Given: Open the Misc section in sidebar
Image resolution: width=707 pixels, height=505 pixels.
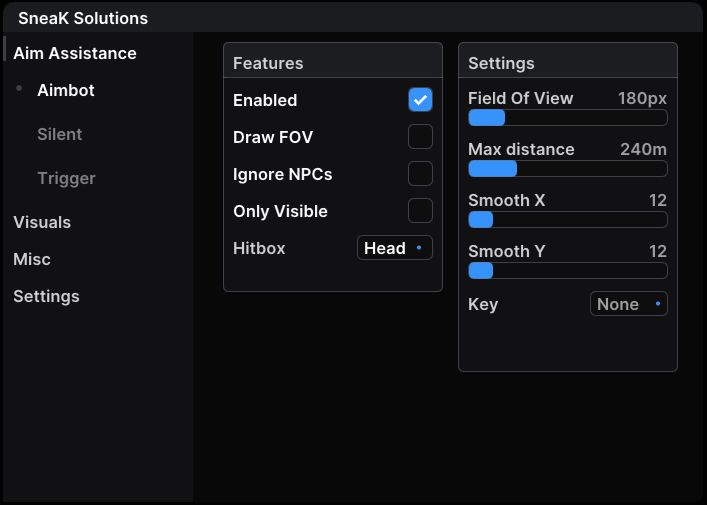Looking at the screenshot, I should 32,259.
